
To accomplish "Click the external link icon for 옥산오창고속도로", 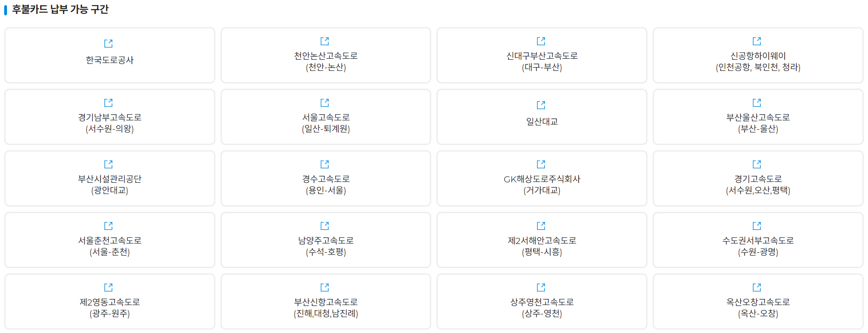I will pyautogui.click(x=757, y=287).
